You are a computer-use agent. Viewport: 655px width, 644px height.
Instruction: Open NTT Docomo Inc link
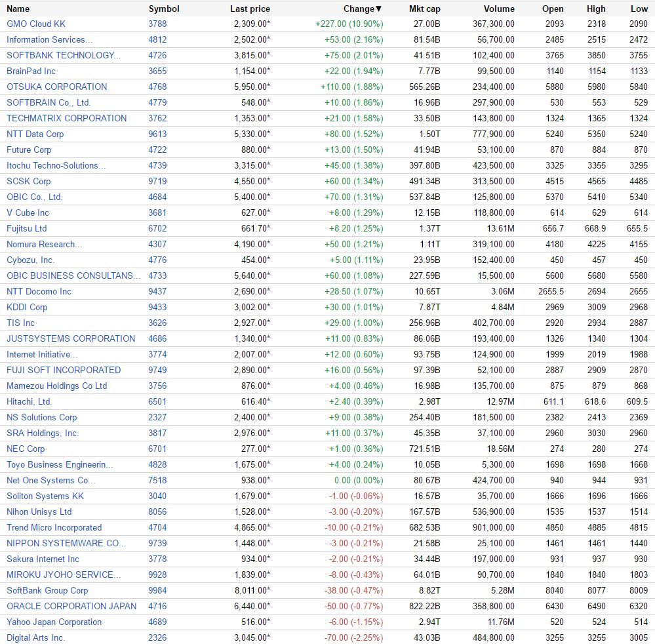[x=39, y=291]
